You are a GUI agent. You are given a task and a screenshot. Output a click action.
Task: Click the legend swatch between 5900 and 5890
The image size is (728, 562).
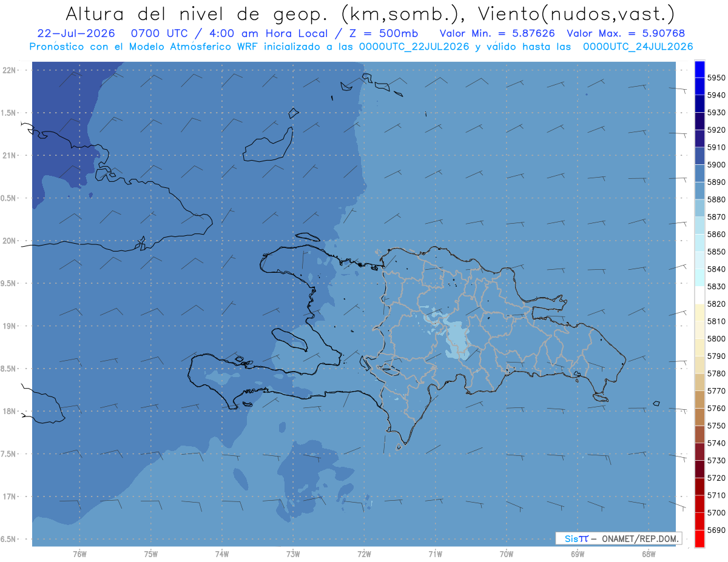click(699, 173)
